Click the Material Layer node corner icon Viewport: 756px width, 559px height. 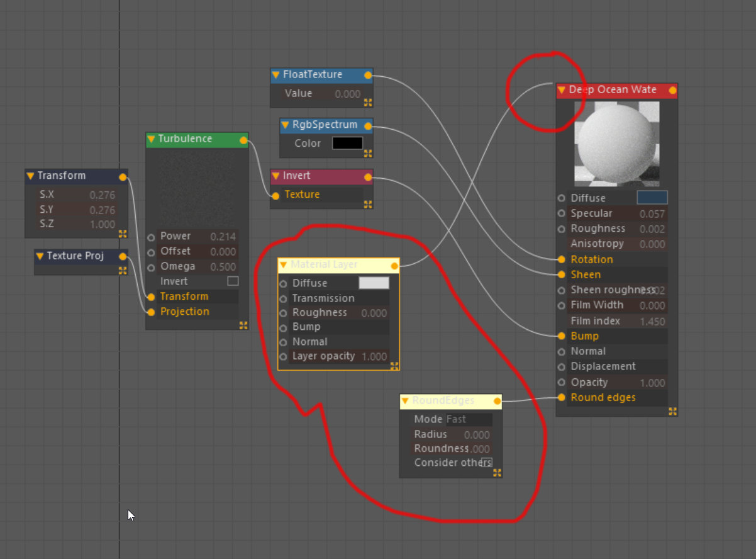394,366
